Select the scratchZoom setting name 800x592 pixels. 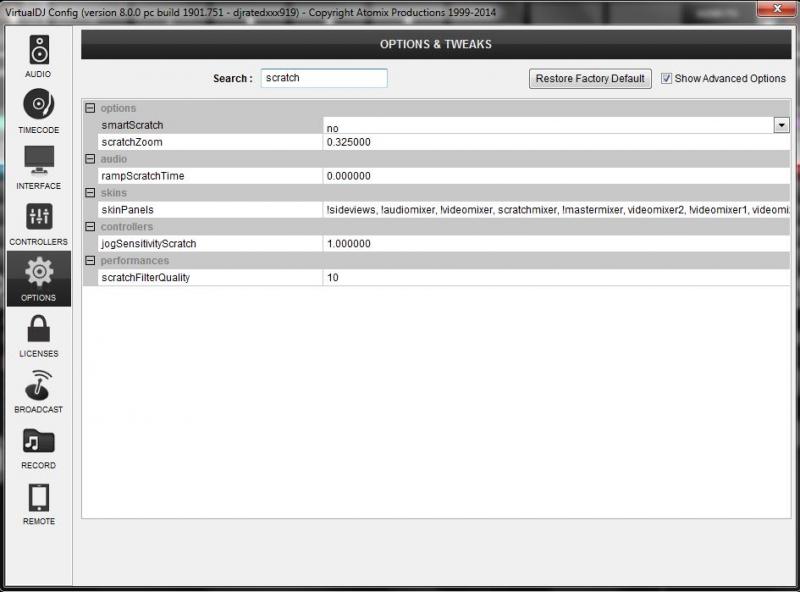[132, 142]
